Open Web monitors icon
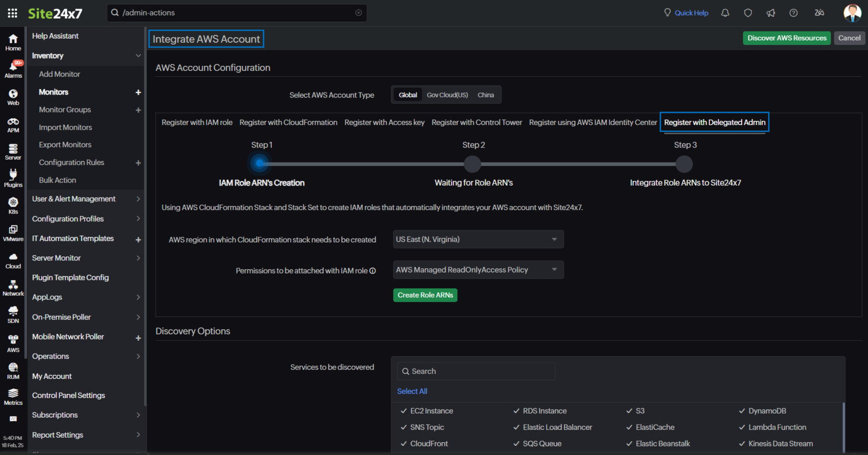This screenshot has height=455, width=868. click(x=13, y=97)
